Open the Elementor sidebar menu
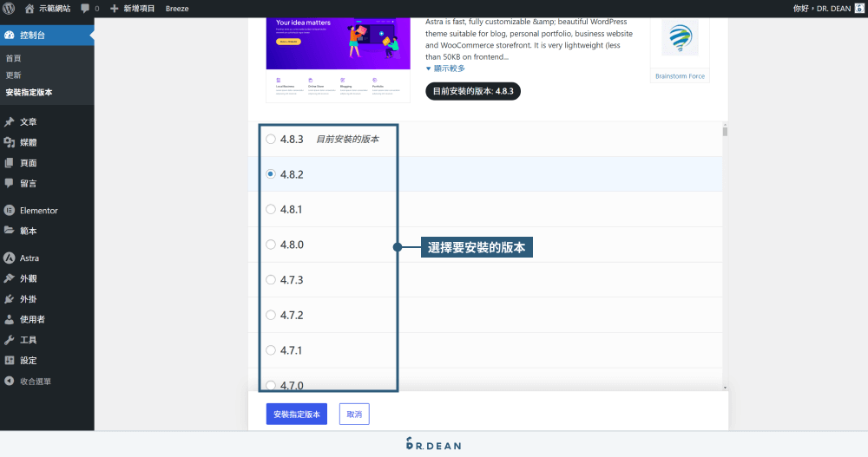 tap(47, 210)
